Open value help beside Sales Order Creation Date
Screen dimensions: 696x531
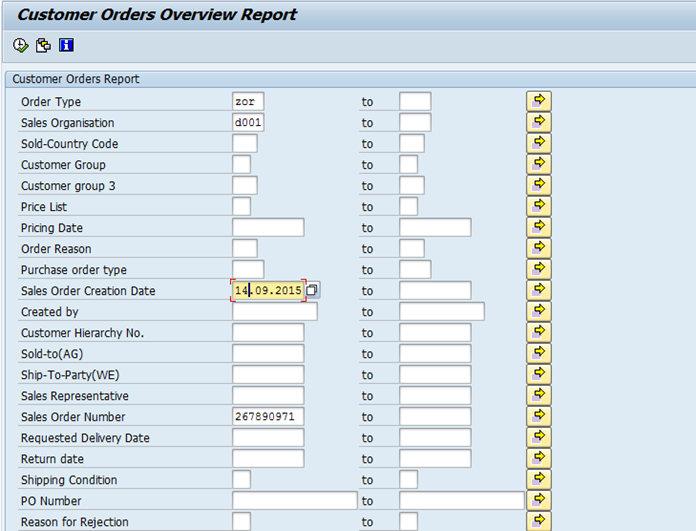point(312,290)
